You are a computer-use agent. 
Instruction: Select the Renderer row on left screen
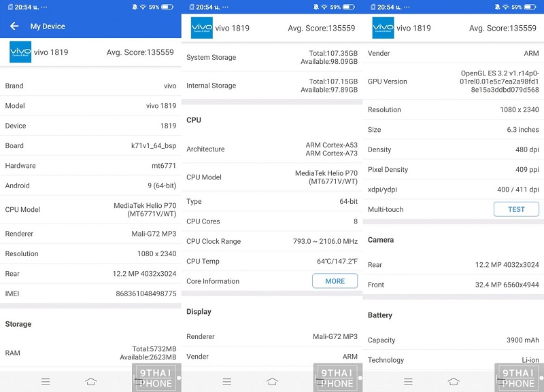point(90,234)
